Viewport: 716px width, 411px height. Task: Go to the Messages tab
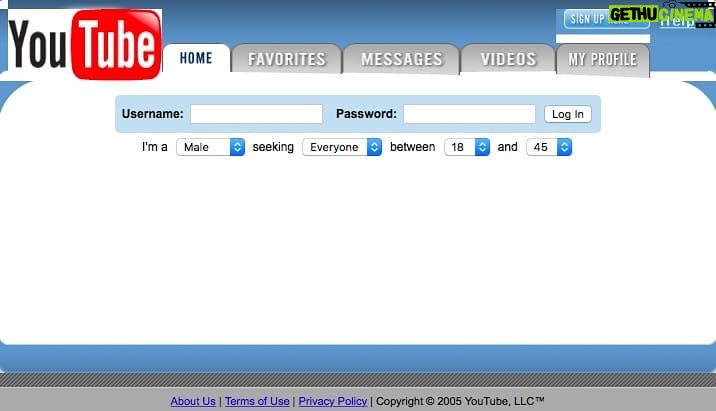tap(401, 58)
